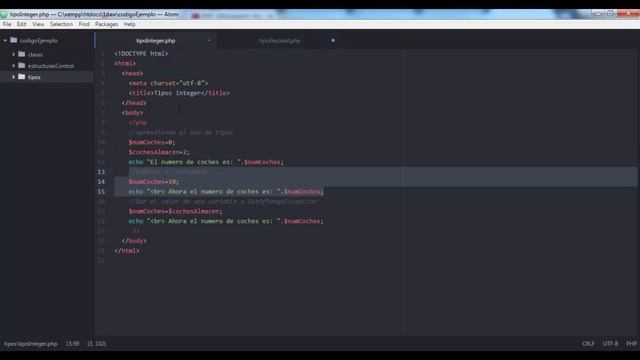The height and width of the screenshot is (360, 640).
Task: Click line number 15 in gutter
Action: tap(101, 191)
